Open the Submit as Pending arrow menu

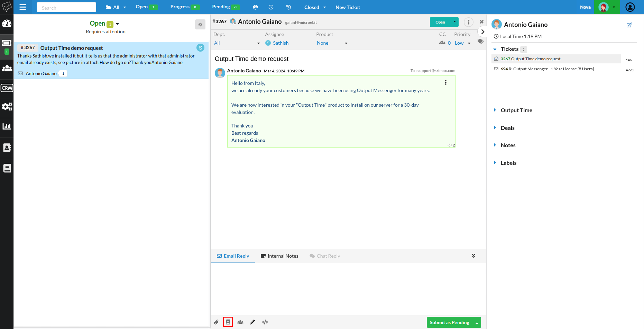(x=477, y=323)
